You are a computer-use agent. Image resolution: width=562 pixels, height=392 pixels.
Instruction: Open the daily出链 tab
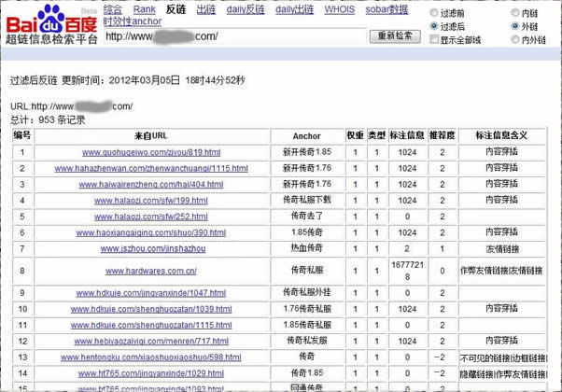point(294,9)
